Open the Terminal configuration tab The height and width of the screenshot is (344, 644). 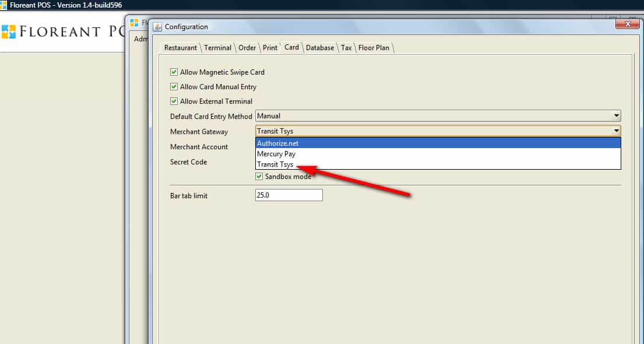[217, 48]
